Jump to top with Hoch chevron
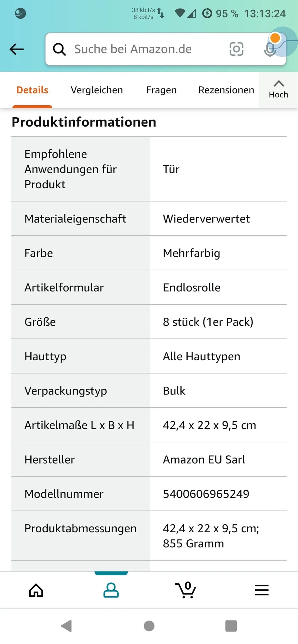 279,90
